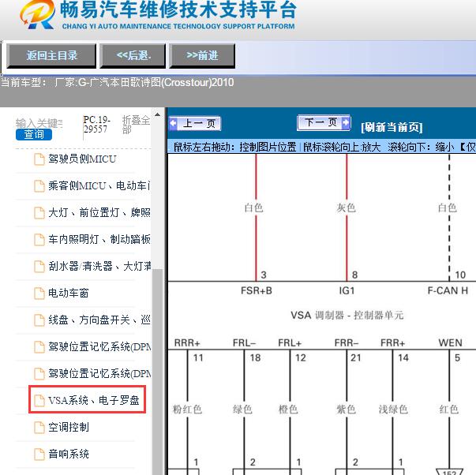Click the 绿色 wire color label

tap(242, 410)
